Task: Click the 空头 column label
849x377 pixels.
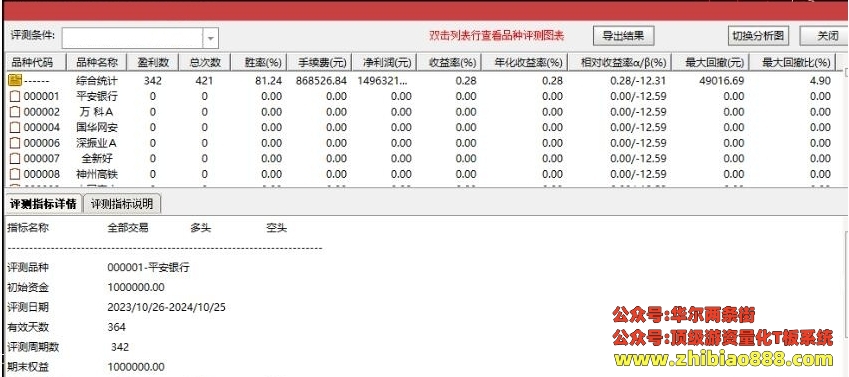Action: point(276,228)
